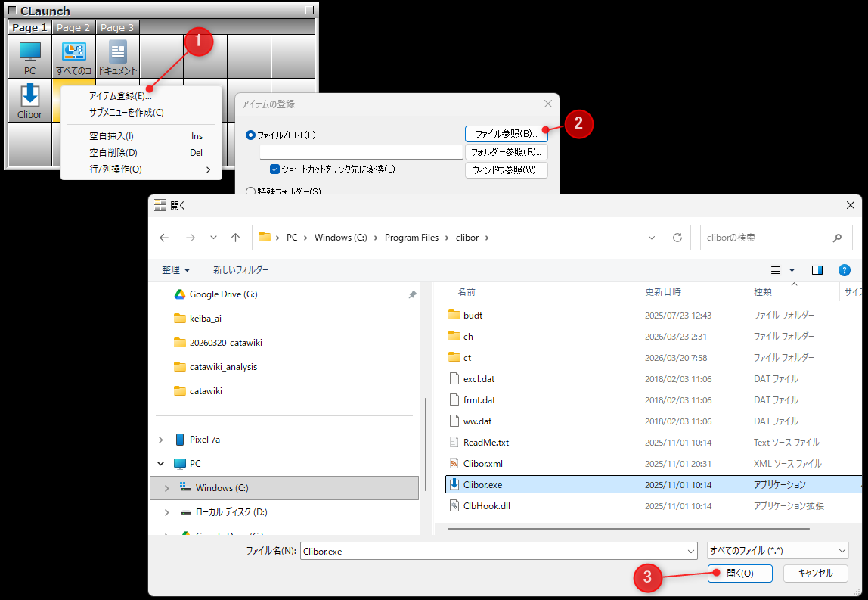Image resolution: width=868 pixels, height=600 pixels.
Task: Click the ファイル参照 button
Action: [506, 133]
